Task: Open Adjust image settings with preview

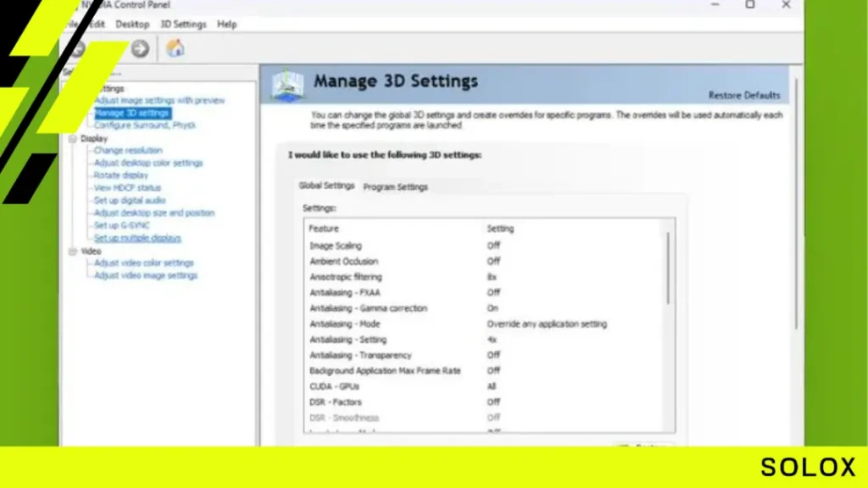Action: pos(159,100)
